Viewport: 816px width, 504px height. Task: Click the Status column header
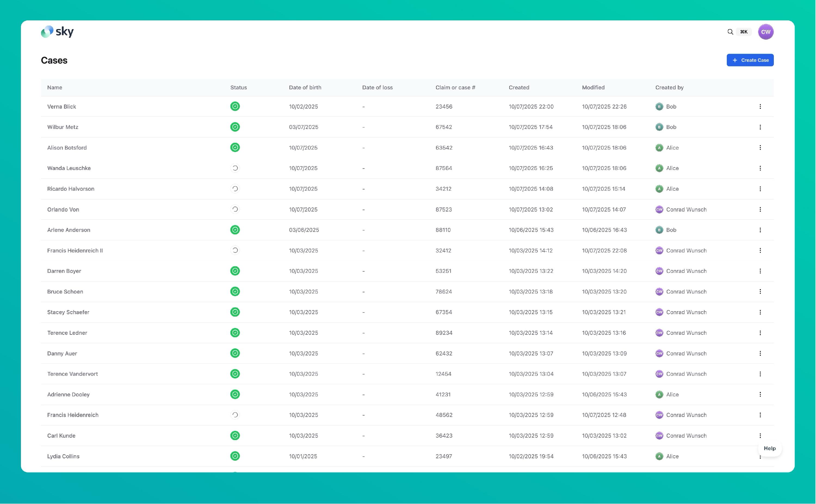pos(238,87)
